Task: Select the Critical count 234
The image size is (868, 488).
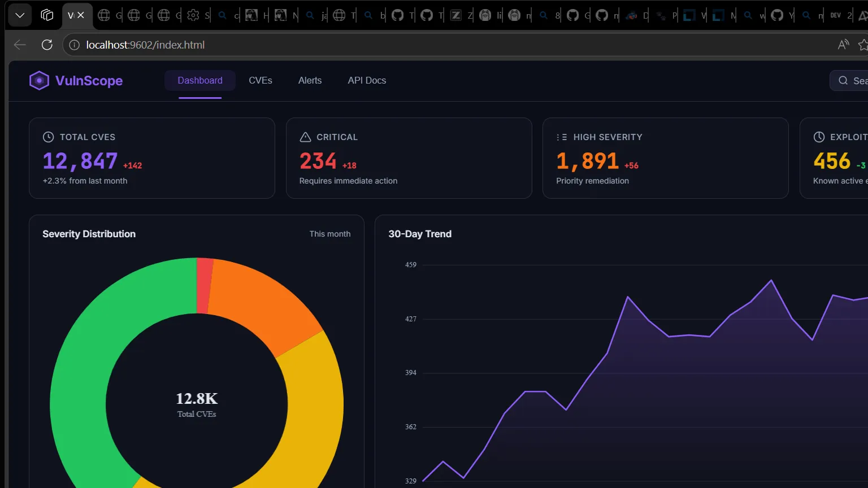Action: (318, 161)
